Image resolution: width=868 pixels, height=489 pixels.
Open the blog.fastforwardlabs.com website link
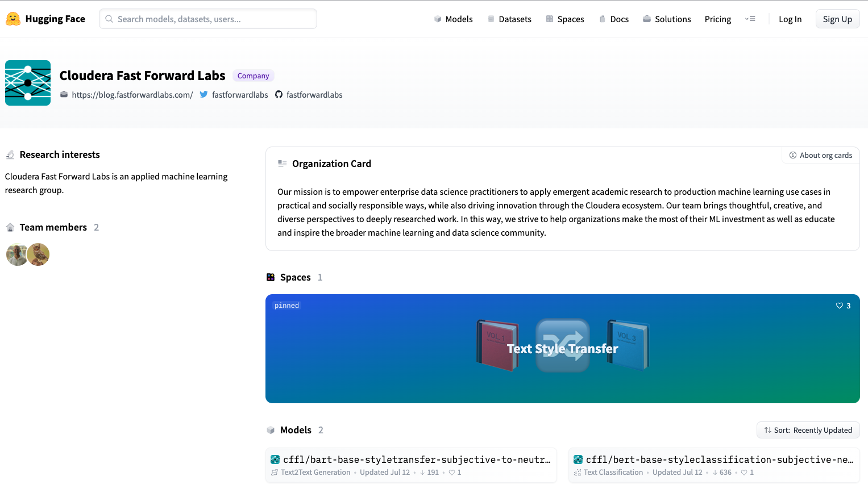[x=132, y=95]
